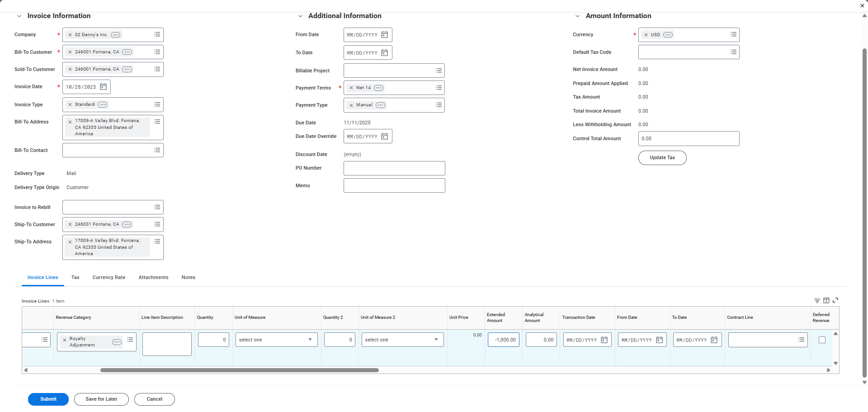Open the Attachments tab
The width and height of the screenshot is (868, 412).
153,278
